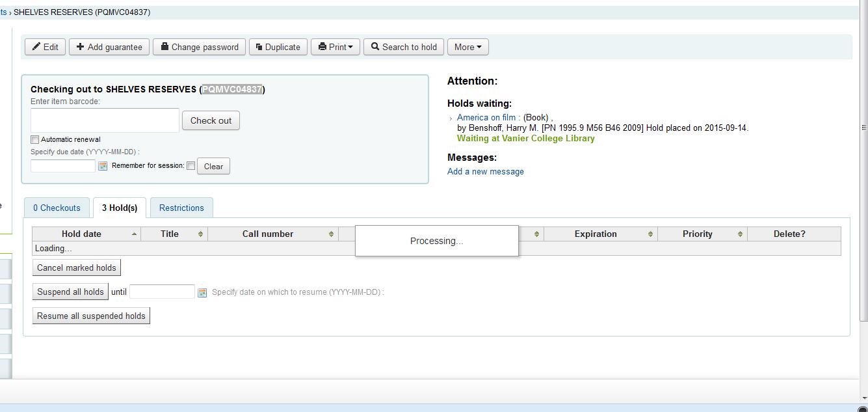Sort the Expiration column
The height and width of the screenshot is (412, 868).
tap(650, 234)
